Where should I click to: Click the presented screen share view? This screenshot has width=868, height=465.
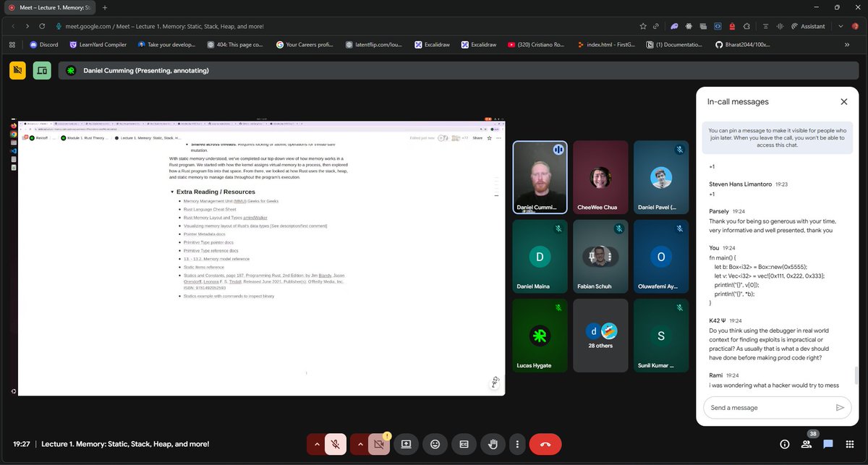(x=261, y=257)
